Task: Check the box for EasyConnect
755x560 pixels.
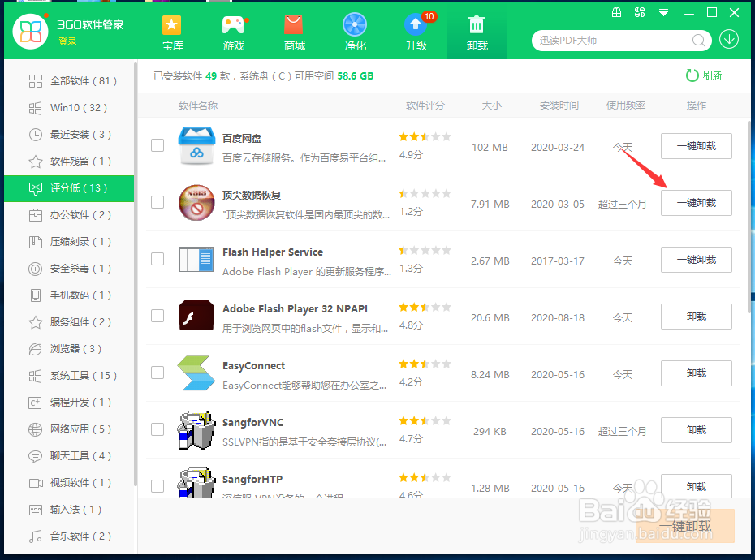Action: (157, 373)
